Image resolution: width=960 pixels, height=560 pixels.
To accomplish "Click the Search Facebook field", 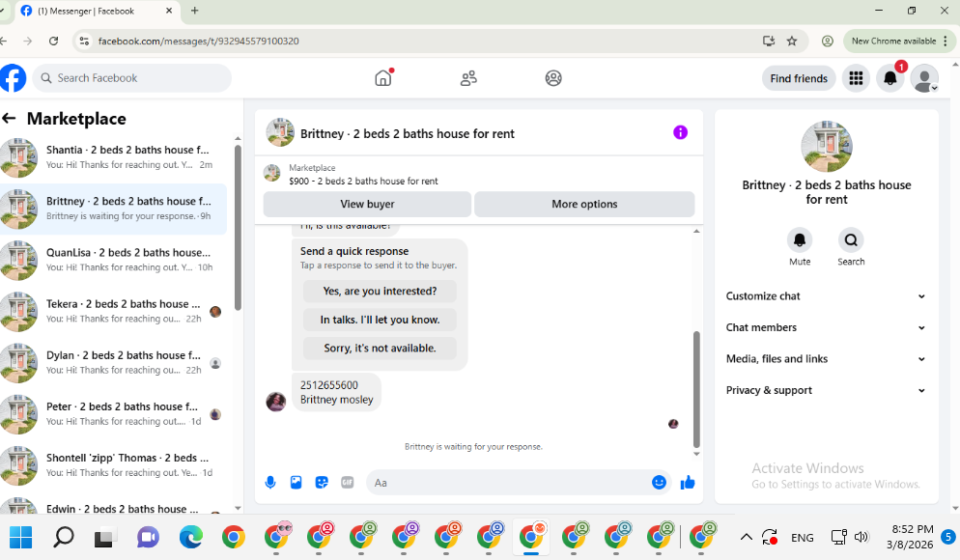I will tap(132, 78).
